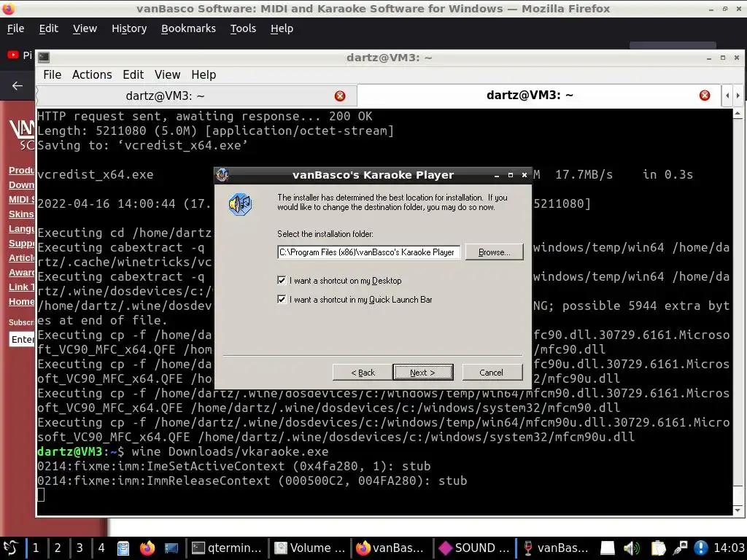Image resolution: width=747 pixels, height=560 pixels.
Task: Switch to workspace 3
Action: (x=80, y=548)
